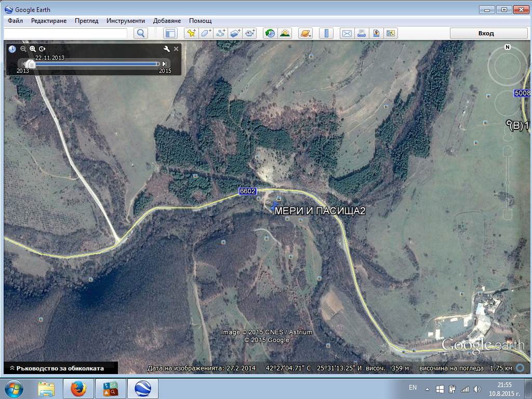Viewport: 532px width, 399px height.
Task: Click the time slider thumb at 22.11.2013
Action: click(30, 64)
